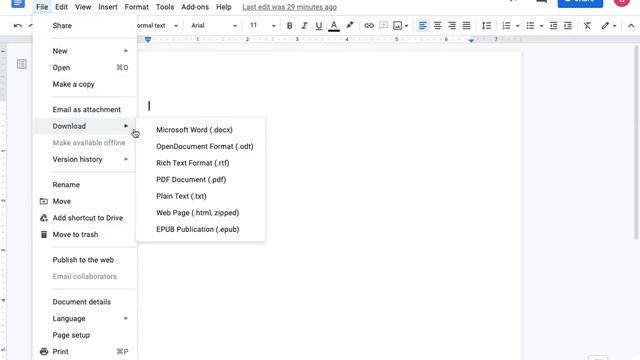Click the Move to trash icon
Viewport: 640px width, 360px height.
pos(44,234)
